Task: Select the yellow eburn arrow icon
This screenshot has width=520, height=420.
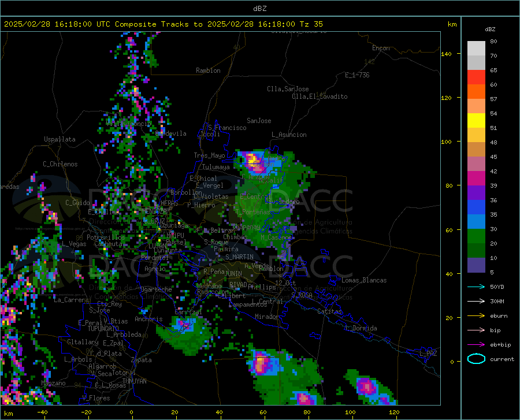Action: click(476, 315)
